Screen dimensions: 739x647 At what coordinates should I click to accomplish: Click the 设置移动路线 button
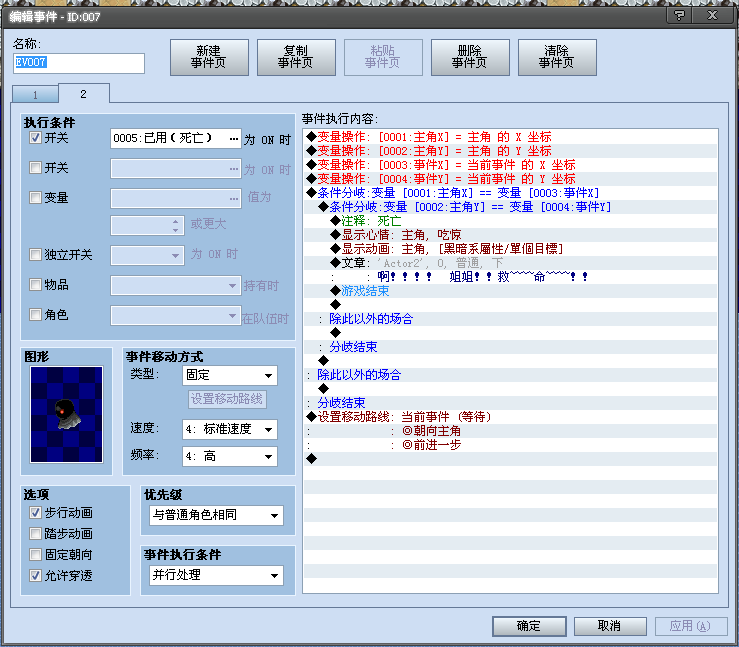tap(227, 399)
